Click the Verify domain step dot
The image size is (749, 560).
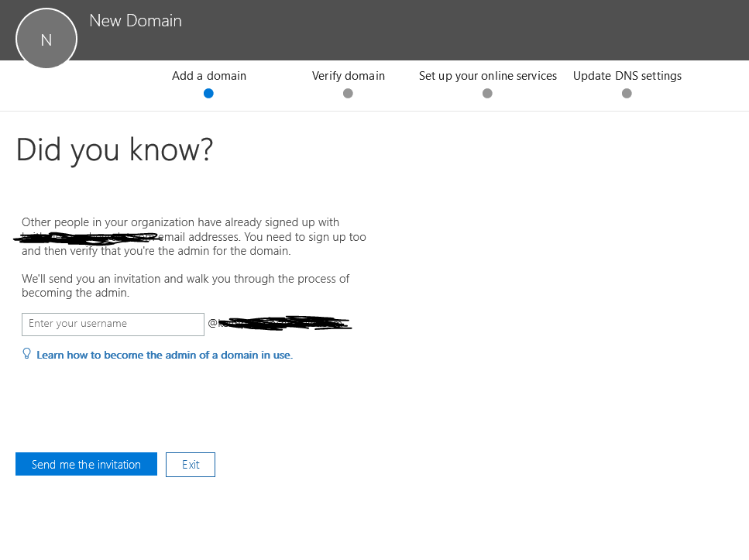348,93
